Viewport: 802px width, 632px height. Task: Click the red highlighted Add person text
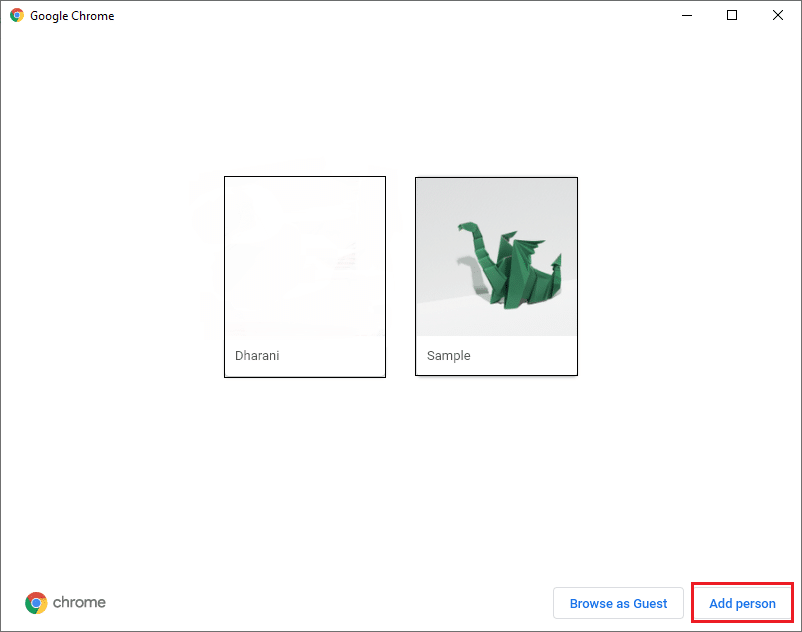point(742,603)
